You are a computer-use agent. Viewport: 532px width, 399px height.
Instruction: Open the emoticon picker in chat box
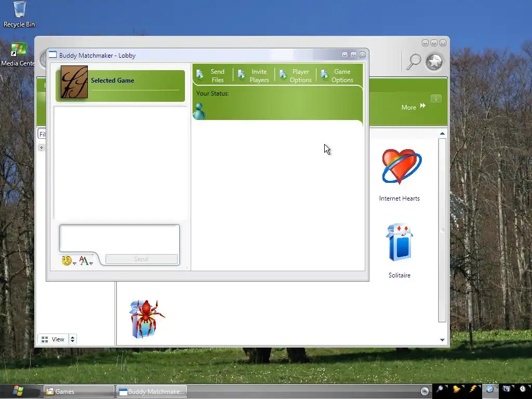69,261
